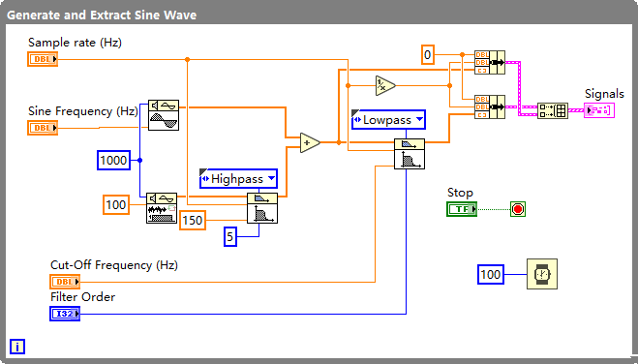Click the Cut-Off Frequency (Hz) label
This screenshot has width=638, height=364.
click(114, 265)
